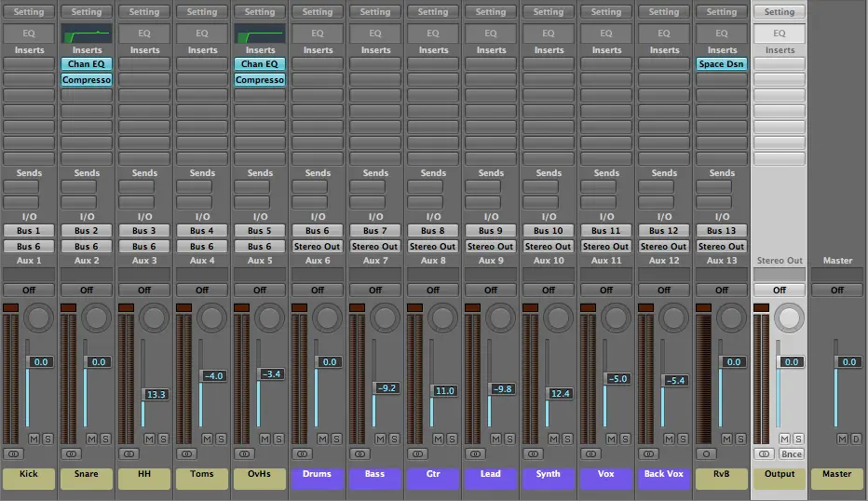Open the Setting menu on Kick strip
868x501 pixels.
[x=29, y=12]
